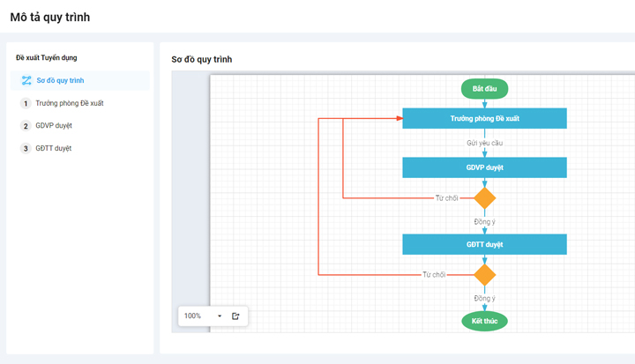The image size is (635, 364).
Task: Click the Gửi yêu cầu connector label
Action: [x=484, y=143]
